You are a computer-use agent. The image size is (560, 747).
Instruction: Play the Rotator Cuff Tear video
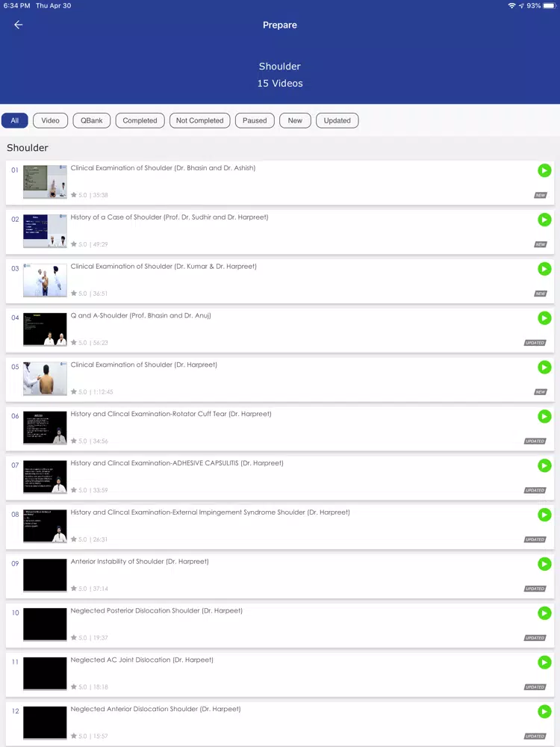click(x=544, y=416)
